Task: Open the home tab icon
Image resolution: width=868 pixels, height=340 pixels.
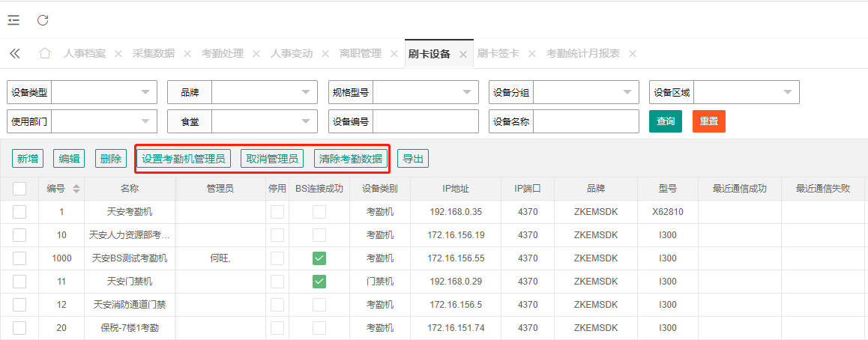Action: [x=45, y=54]
